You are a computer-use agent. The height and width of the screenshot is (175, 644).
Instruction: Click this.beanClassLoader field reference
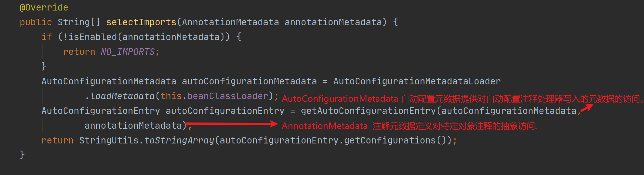(215, 96)
